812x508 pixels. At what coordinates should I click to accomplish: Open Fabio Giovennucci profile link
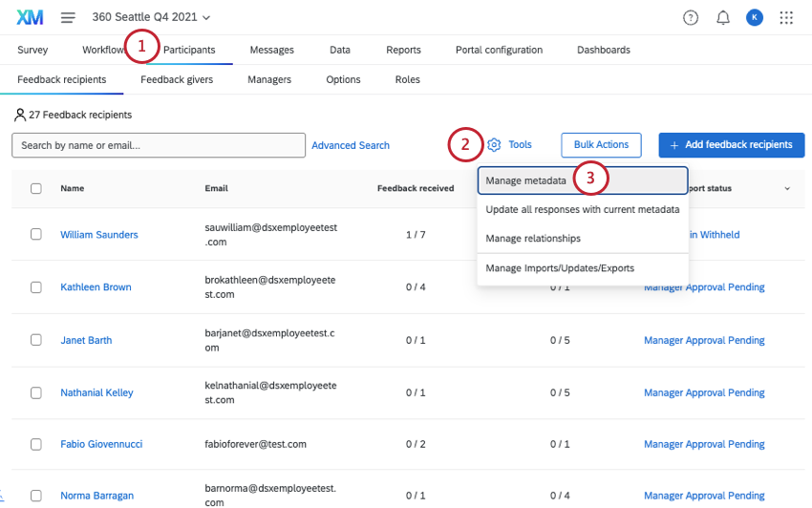click(x=101, y=444)
